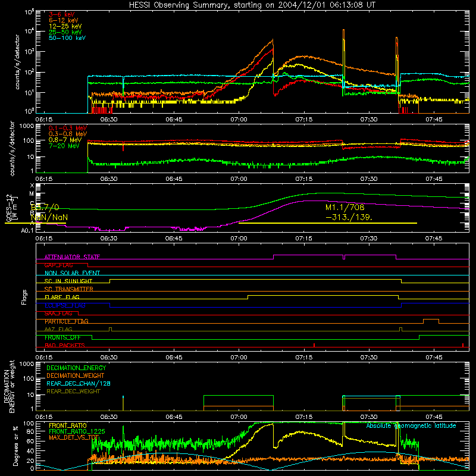Pick the 0.8-7 MeV legend entry
The image size is (476, 476).
tap(65, 140)
